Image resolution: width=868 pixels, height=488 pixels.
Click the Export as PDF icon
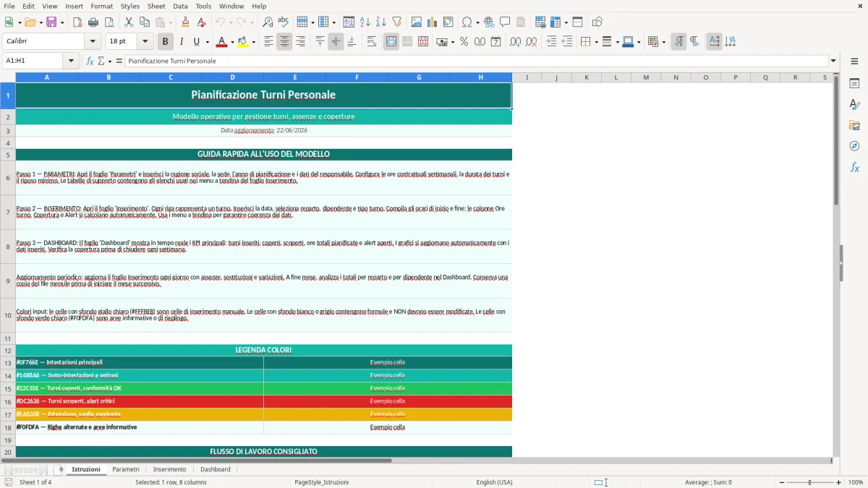[77, 22]
